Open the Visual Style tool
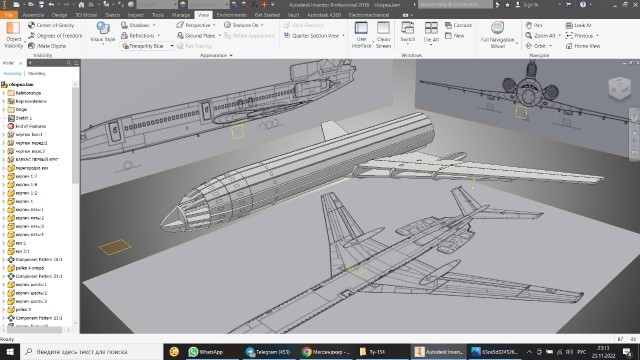This screenshot has width=640, height=360. [103, 32]
